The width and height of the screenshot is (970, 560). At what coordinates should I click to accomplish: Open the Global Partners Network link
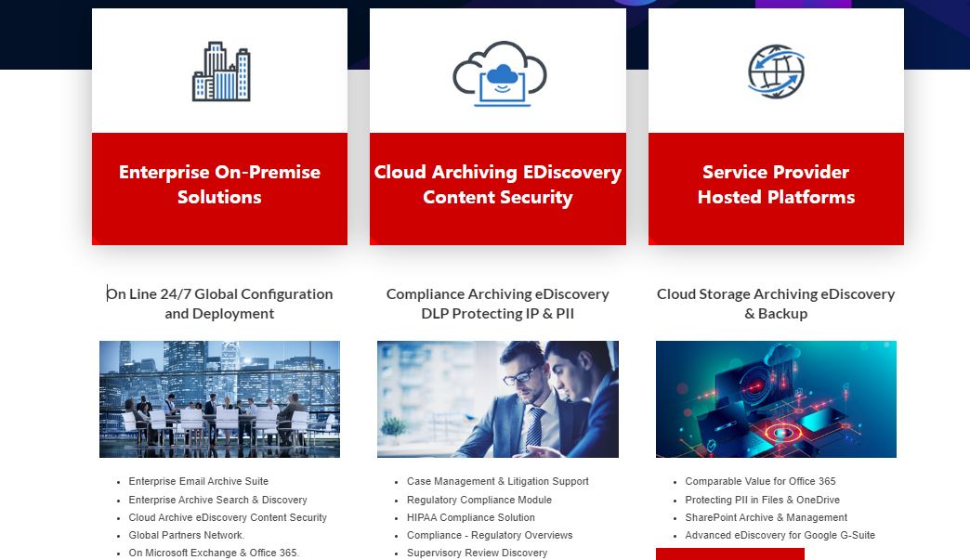pos(186,535)
